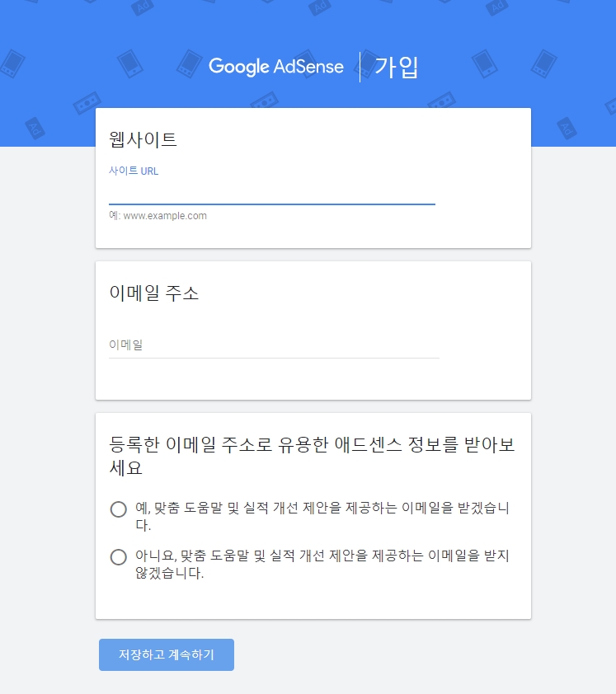Click the 사이트 URL field label
Image resolution: width=616 pixels, height=694 pixels.
pyautogui.click(x=134, y=171)
